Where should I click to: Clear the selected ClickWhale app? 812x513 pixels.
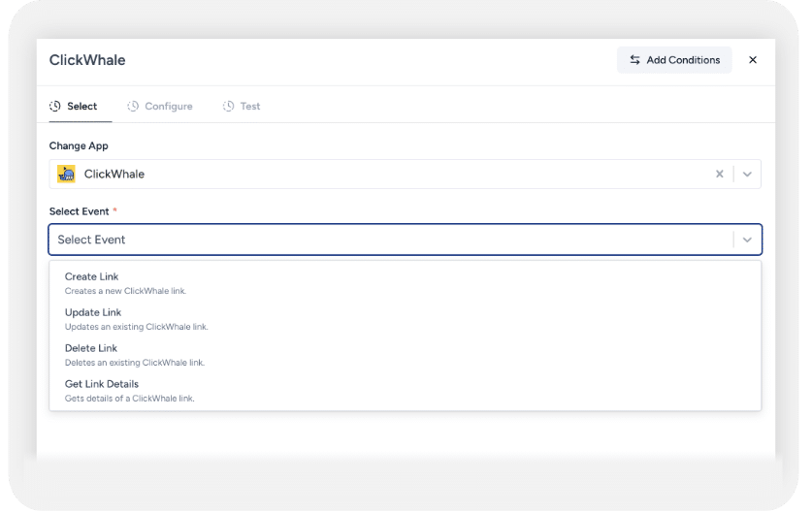tap(719, 174)
